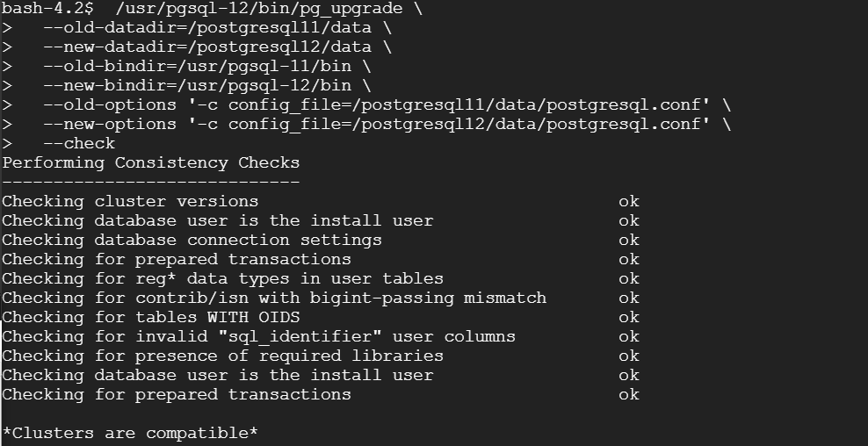868x446 pixels.
Task: Click the --old-options config_file line
Action: coord(377,105)
